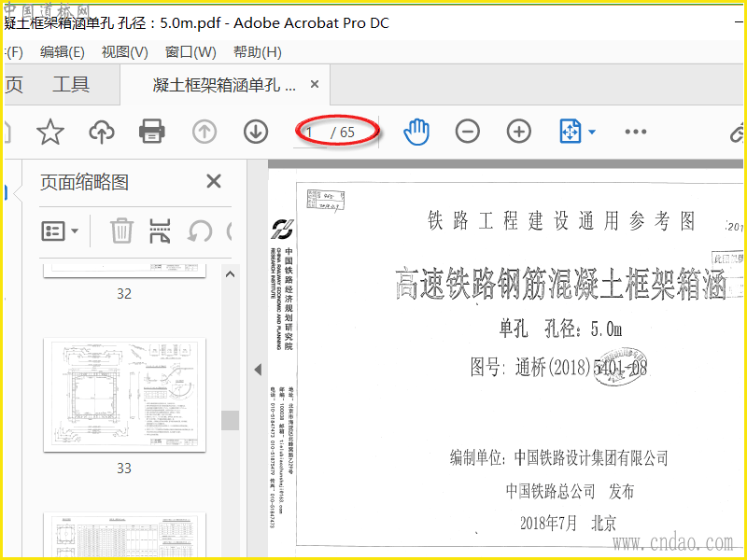Screen dimensions: 747x560
Task: Click thumbnail scrollbar up arrow
Action: 230,274
